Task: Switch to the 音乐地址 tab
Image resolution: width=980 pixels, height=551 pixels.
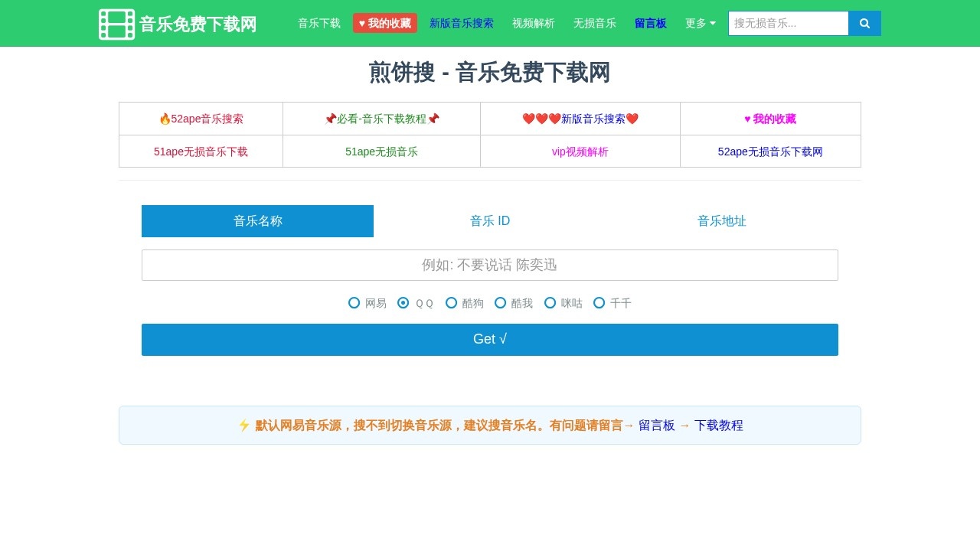Action: click(x=722, y=221)
